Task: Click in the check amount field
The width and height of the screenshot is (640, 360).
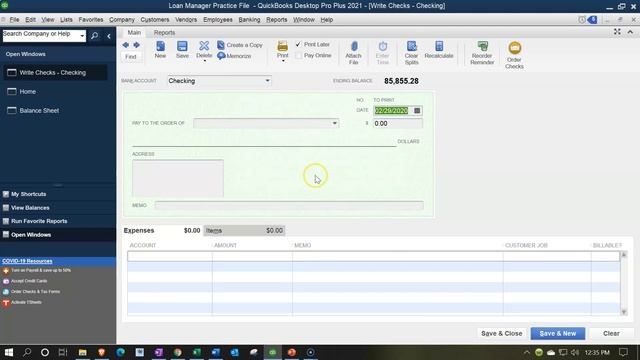Action: click(x=398, y=123)
